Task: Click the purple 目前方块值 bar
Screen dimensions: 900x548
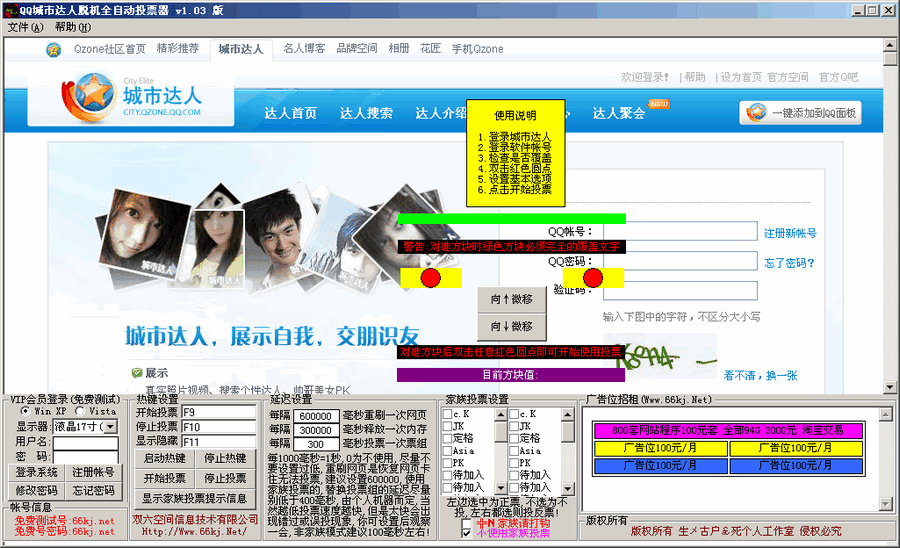Action: 511,375
